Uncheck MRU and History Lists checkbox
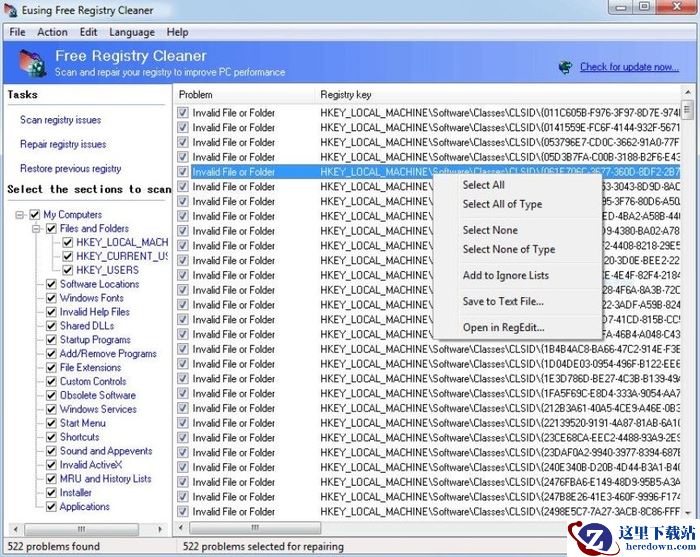700x557 pixels. tap(51, 479)
